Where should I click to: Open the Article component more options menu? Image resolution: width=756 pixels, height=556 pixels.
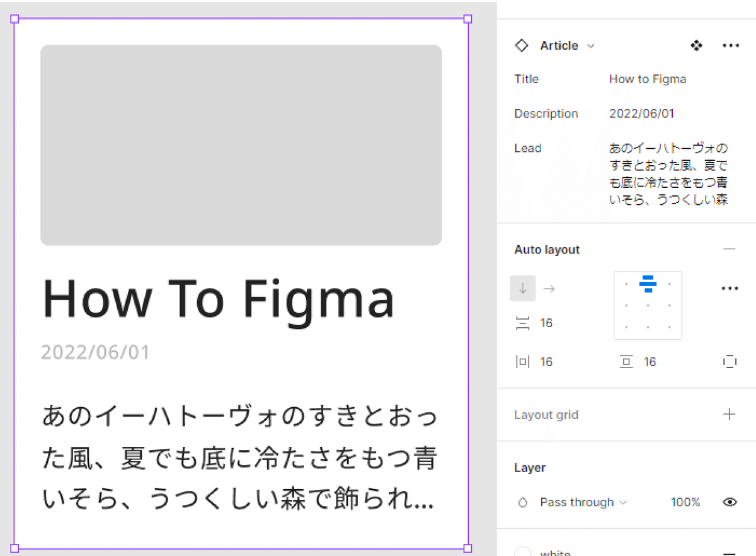click(x=730, y=45)
